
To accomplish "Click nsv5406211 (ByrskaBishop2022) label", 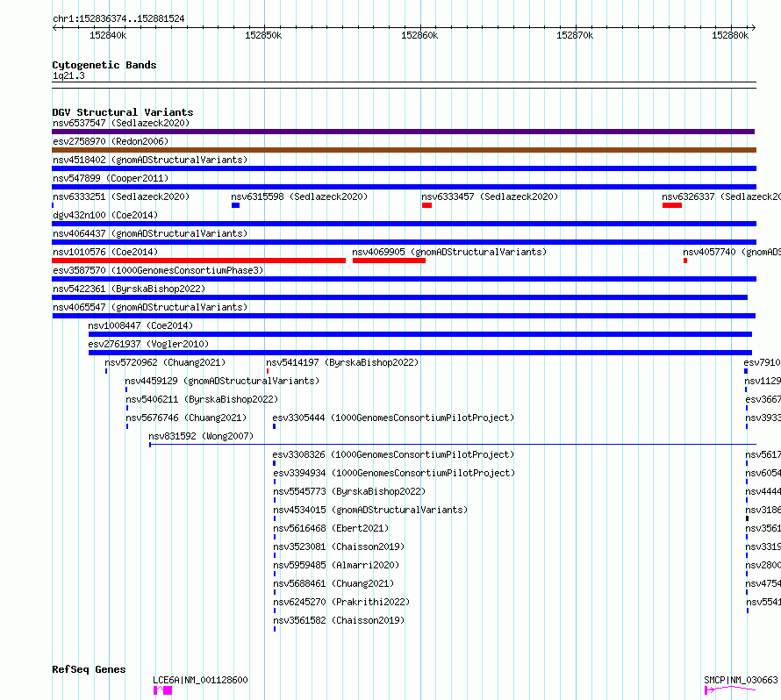I will click(202, 399).
